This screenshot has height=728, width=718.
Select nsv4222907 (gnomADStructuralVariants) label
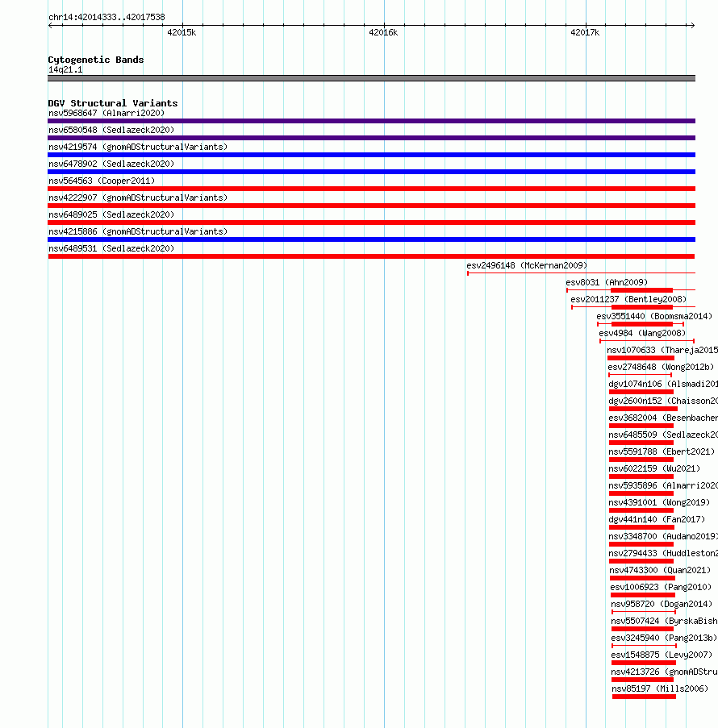pyautogui.click(x=138, y=198)
